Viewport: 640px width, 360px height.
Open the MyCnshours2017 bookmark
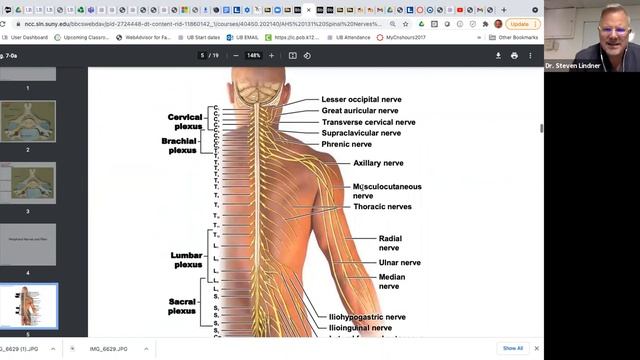click(x=401, y=37)
